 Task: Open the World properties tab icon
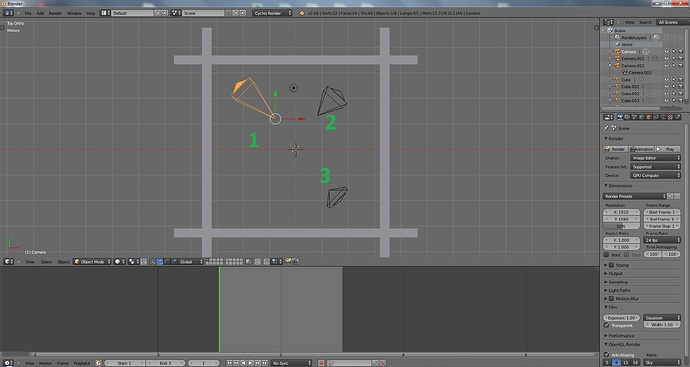click(642, 117)
